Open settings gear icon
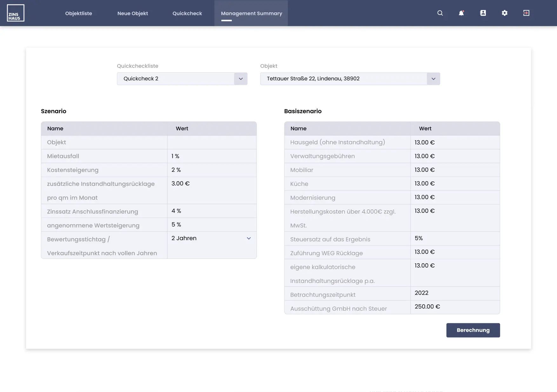 504,13
